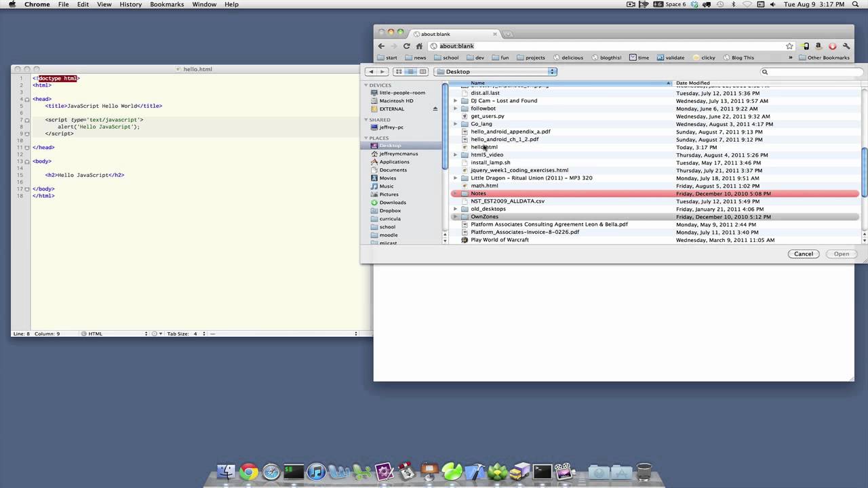
Task: Click Chrome's home icon
Action: 419,46
